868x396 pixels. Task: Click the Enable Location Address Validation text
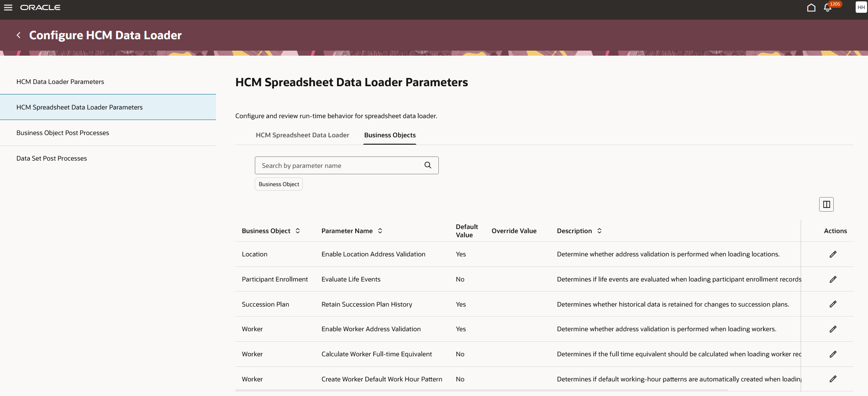(x=374, y=254)
